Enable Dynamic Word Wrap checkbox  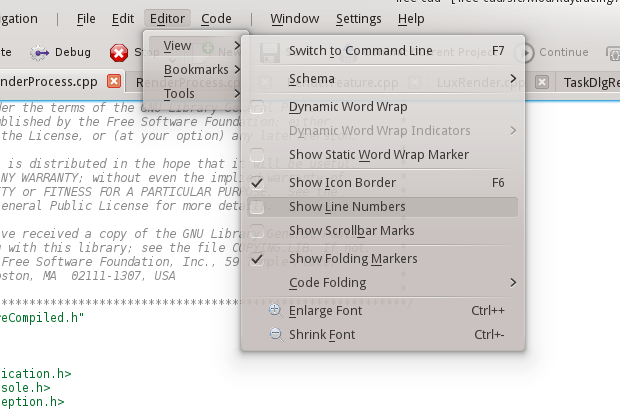(x=257, y=107)
